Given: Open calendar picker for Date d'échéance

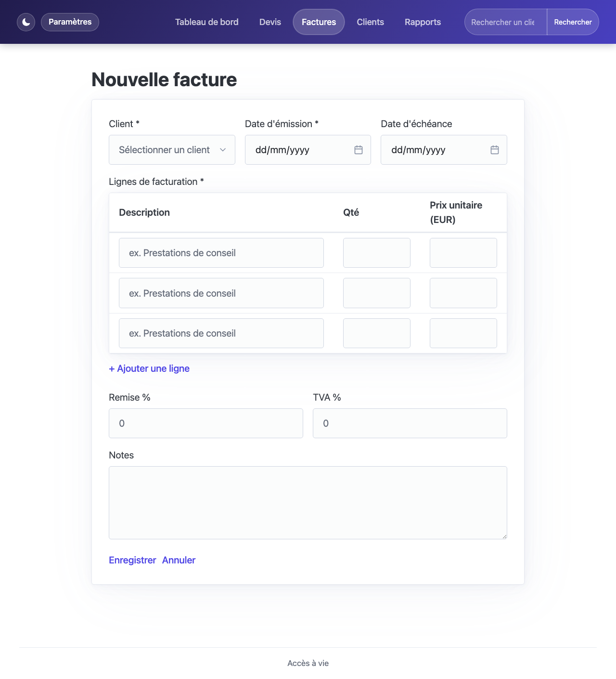Looking at the screenshot, I should 495,150.
